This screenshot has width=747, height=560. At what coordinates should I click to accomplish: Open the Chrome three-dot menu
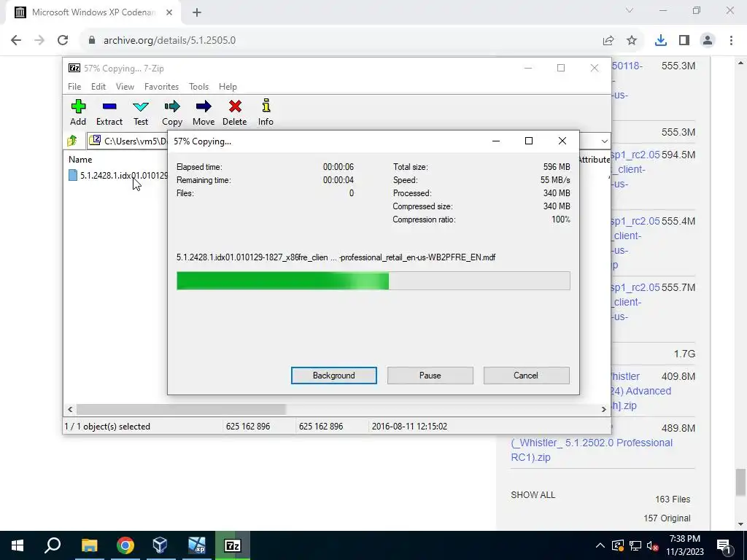(731, 41)
